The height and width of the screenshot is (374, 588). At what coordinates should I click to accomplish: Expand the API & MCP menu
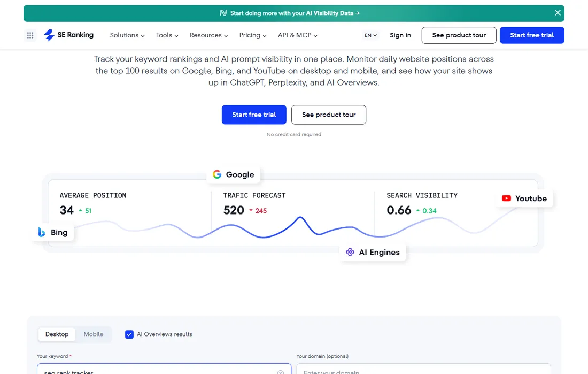297,35
